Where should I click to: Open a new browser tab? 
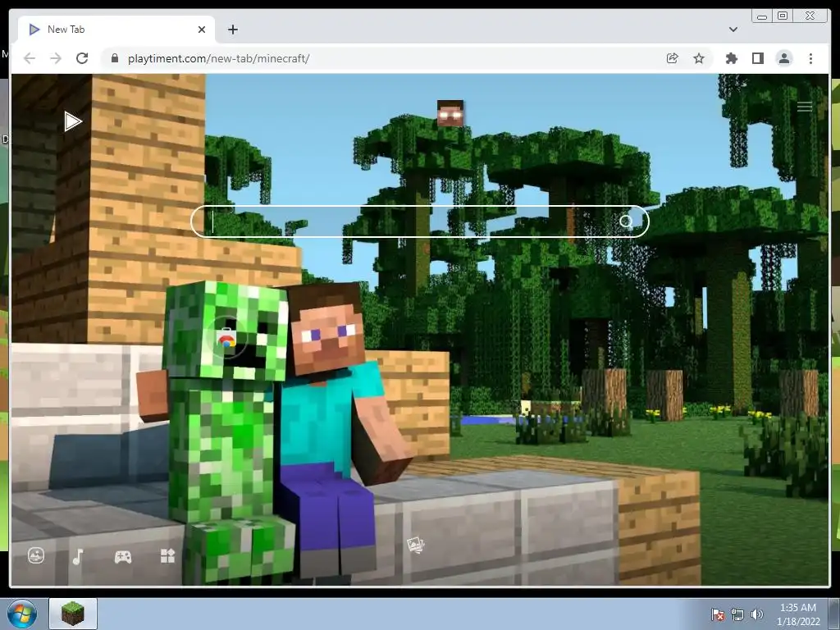click(232, 30)
